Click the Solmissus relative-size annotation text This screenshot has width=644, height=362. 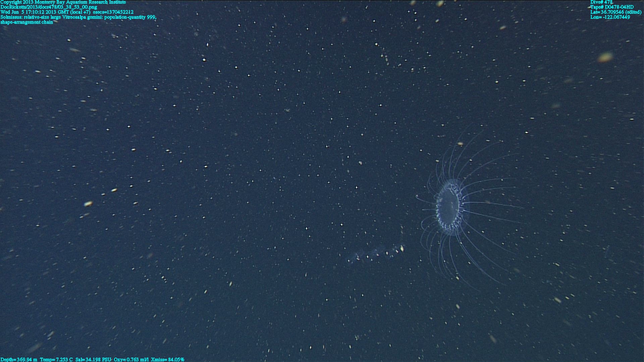pos(31,17)
